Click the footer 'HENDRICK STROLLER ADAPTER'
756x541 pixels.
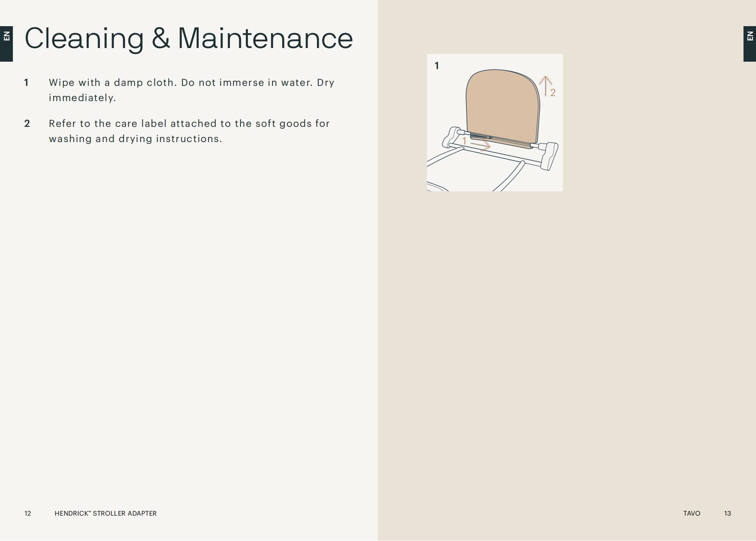pos(105,513)
